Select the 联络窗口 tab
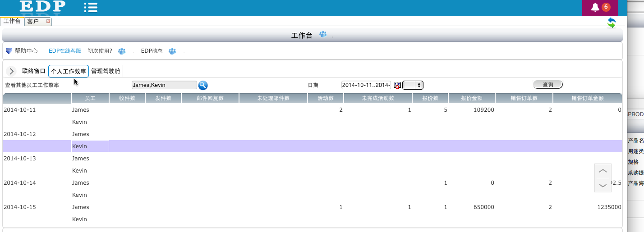 (34, 71)
